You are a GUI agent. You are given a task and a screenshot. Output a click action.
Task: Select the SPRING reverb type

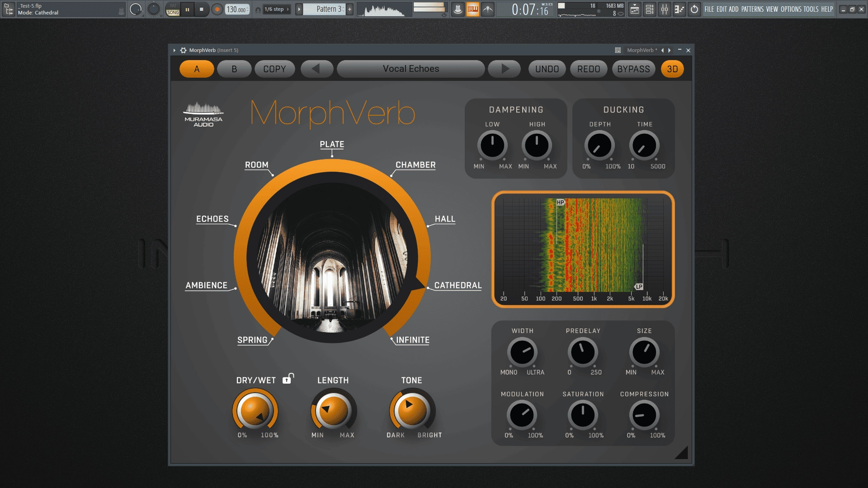tap(252, 340)
